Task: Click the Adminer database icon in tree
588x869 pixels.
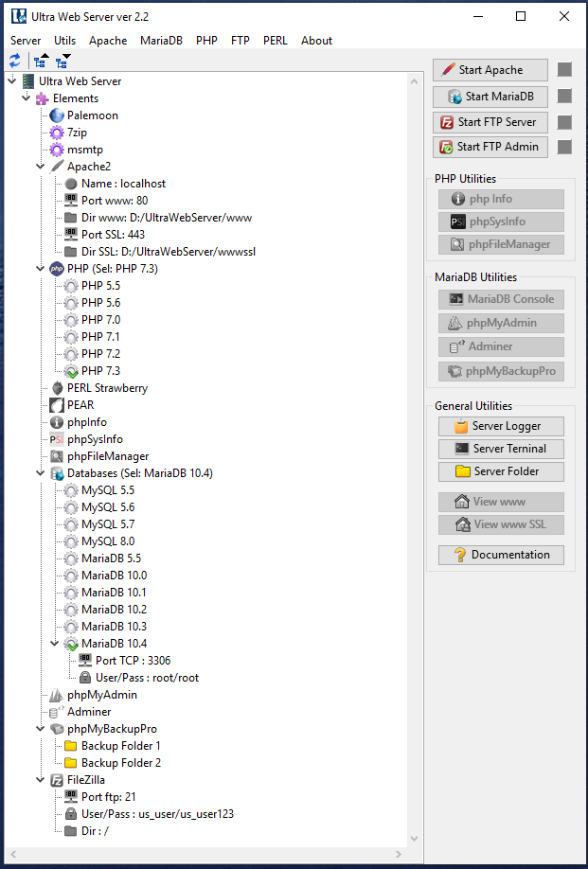Action: pos(57,712)
